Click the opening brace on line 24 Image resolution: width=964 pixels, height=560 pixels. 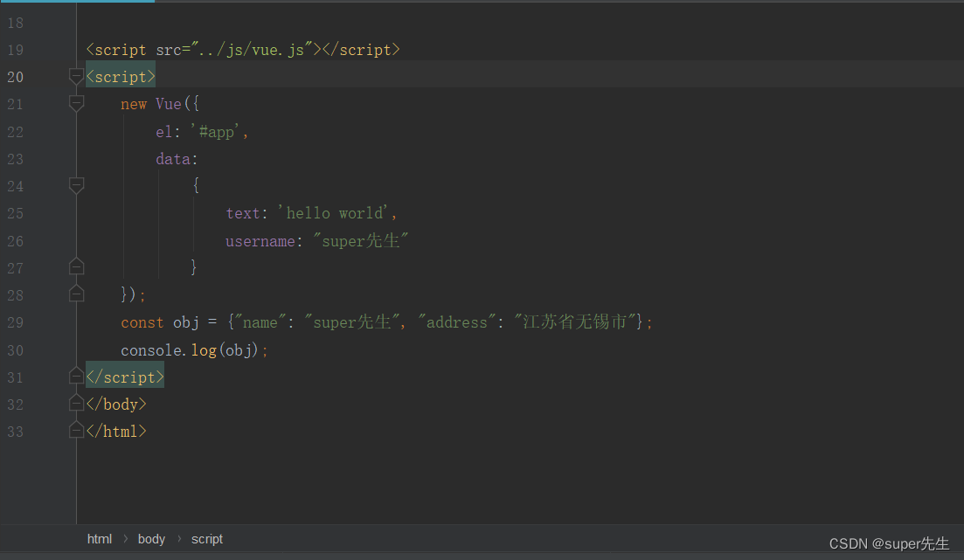(196, 185)
